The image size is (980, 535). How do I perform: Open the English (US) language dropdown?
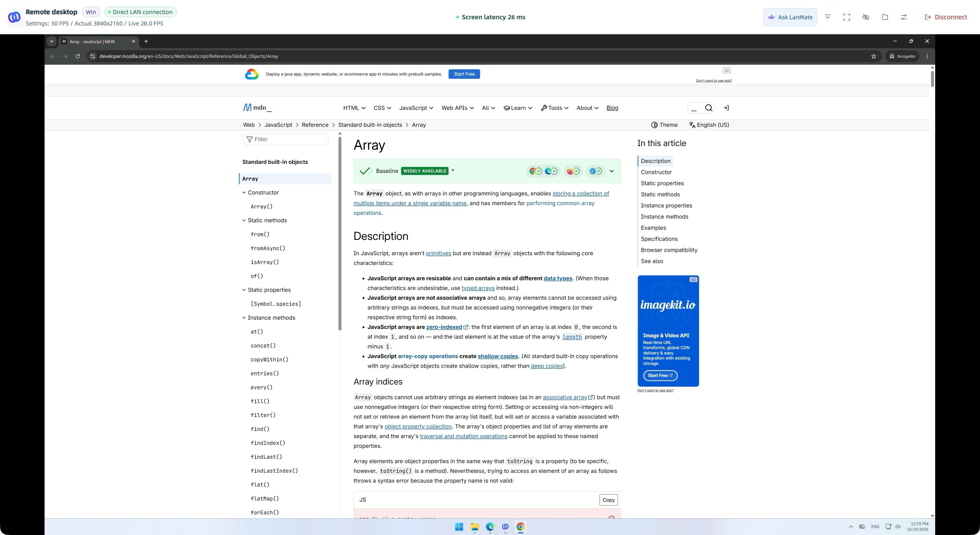pos(709,125)
